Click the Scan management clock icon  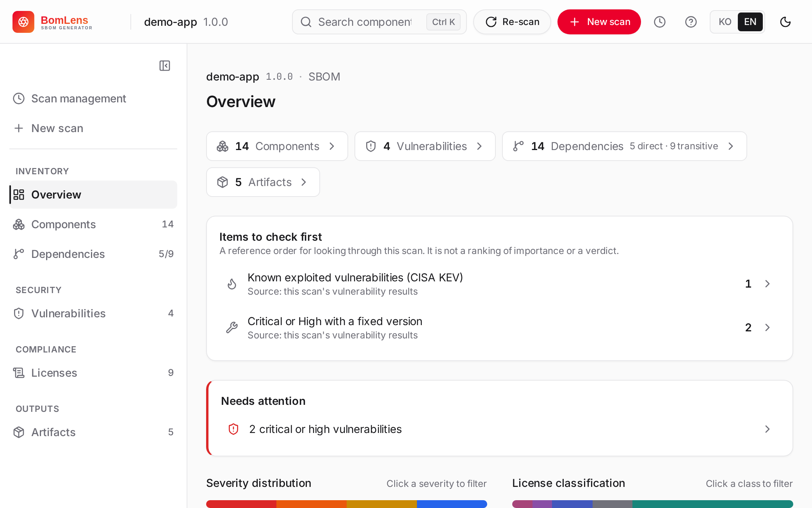(x=19, y=98)
